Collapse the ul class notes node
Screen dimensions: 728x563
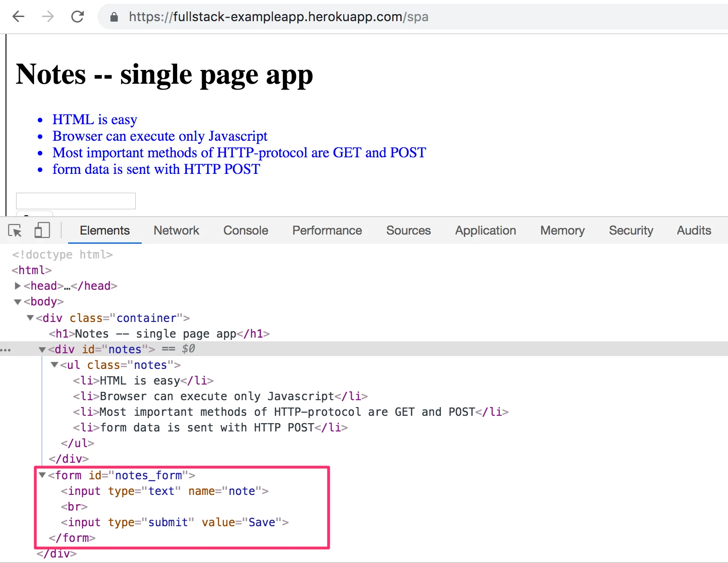(x=54, y=365)
